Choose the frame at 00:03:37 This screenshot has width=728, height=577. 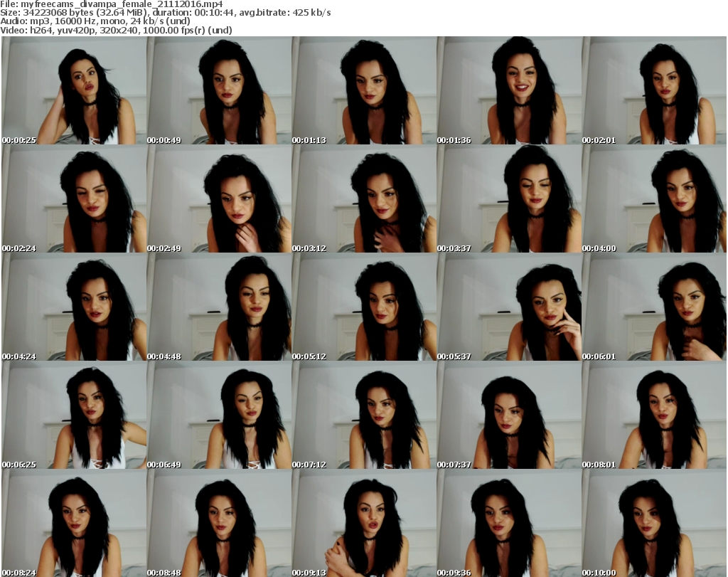click(x=509, y=198)
